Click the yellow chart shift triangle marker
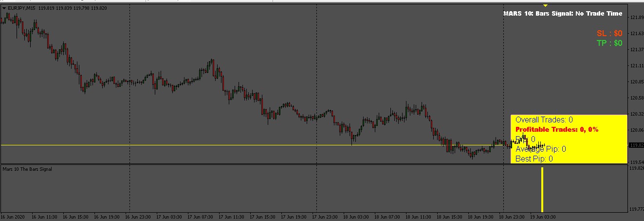 (x=545, y=5)
